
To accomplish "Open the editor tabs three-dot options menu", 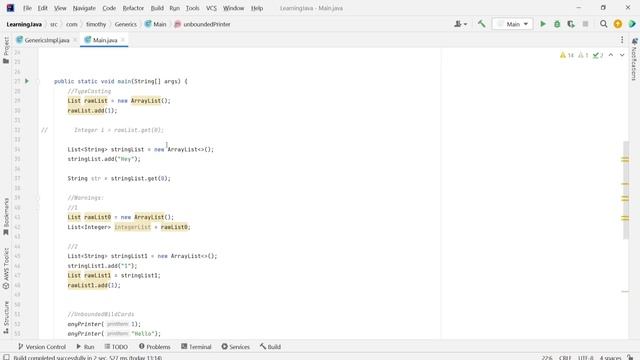I will (622, 40).
